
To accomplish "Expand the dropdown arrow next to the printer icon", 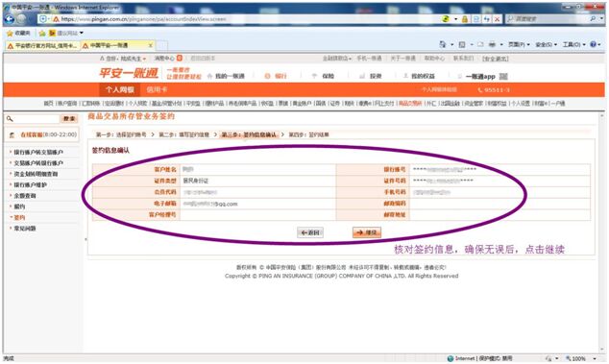I will pos(501,45).
